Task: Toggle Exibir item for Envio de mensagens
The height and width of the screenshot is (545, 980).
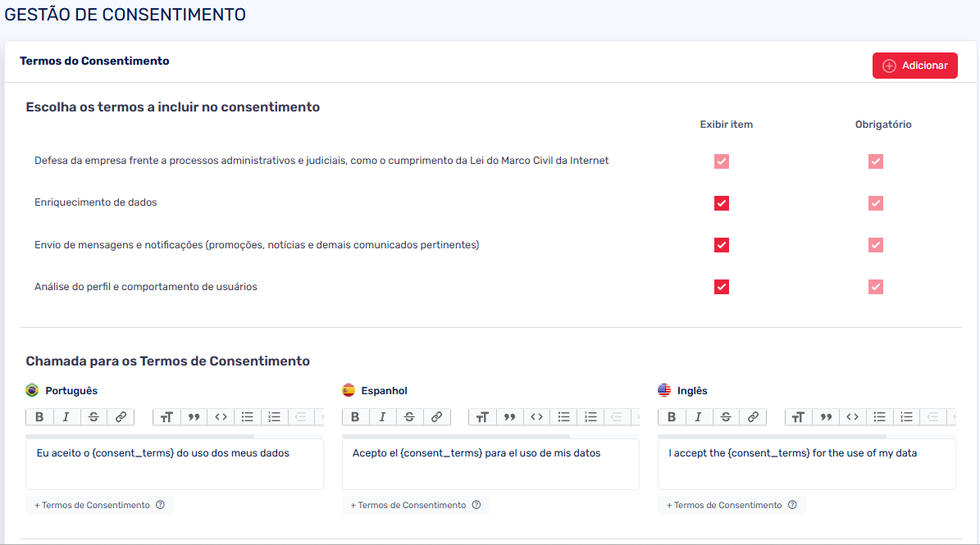Action: point(722,245)
